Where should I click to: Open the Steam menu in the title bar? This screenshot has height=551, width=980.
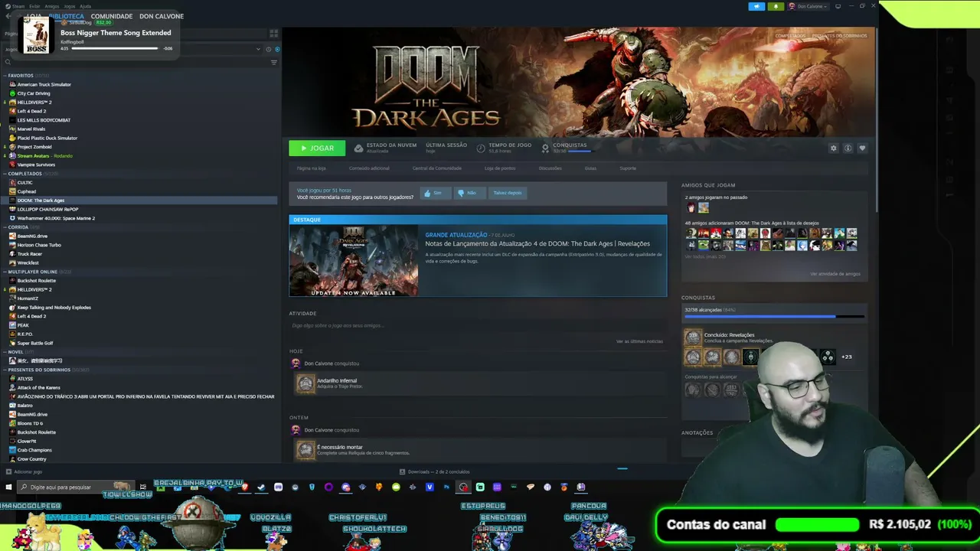(19, 6)
